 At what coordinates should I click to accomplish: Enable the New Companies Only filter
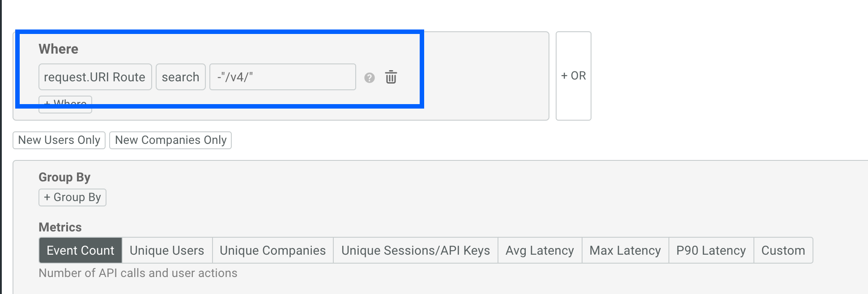click(x=170, y=140)
